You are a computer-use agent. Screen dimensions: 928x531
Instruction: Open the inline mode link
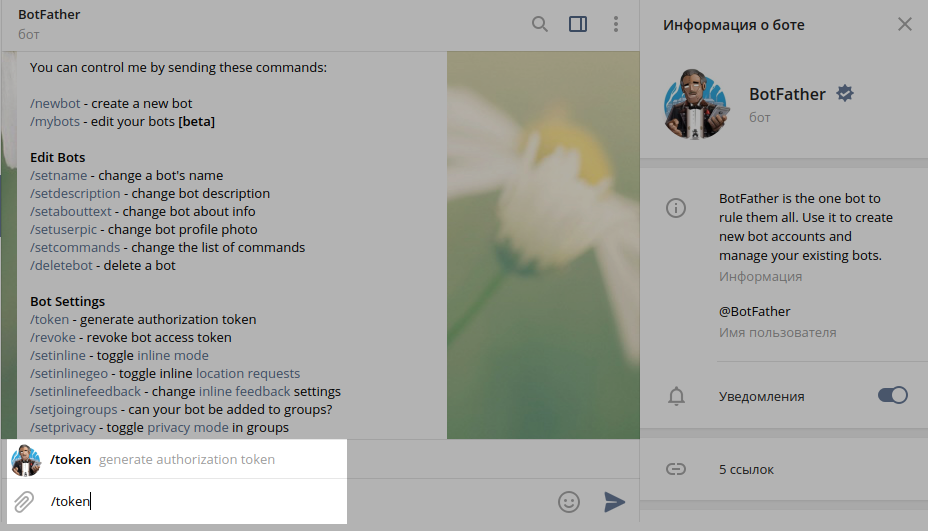coord(173,355)
